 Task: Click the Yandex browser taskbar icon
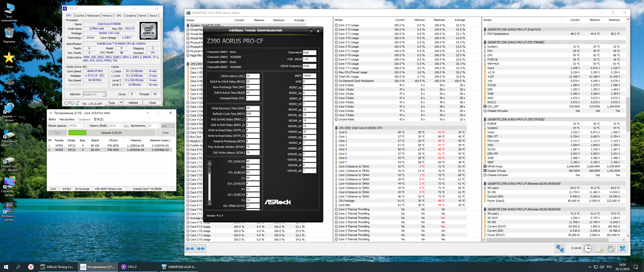tap(31, 267)
